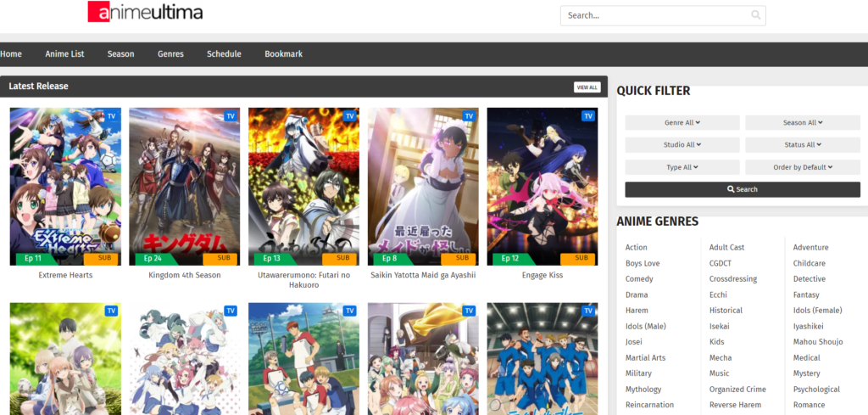The height and width of the screenshot is (415, 868).
Task: Select the Adventure genre
Action: point(810,247)
